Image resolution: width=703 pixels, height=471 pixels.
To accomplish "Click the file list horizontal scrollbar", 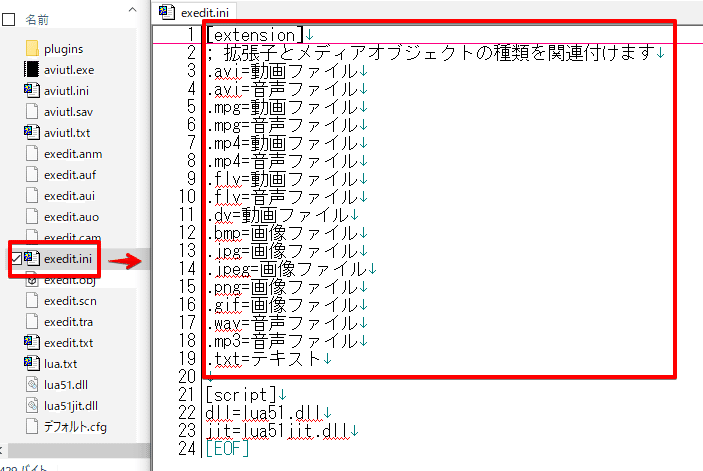I will (78, 450).
